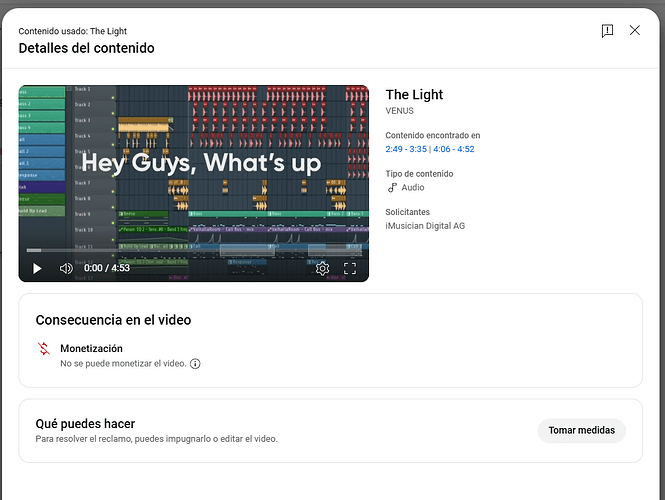
Task: Click the music note Audio icon
Action: coord(392,187)
